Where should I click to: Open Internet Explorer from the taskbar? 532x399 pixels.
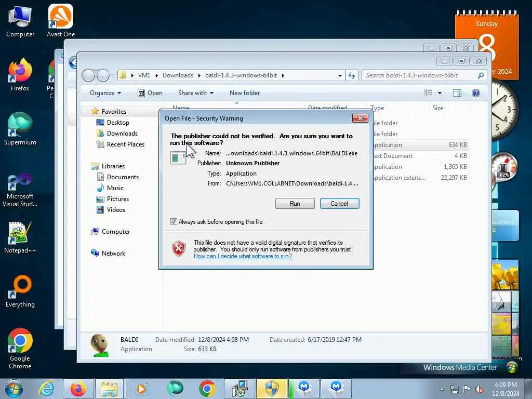pyautogui.click(x=46, y=389)
